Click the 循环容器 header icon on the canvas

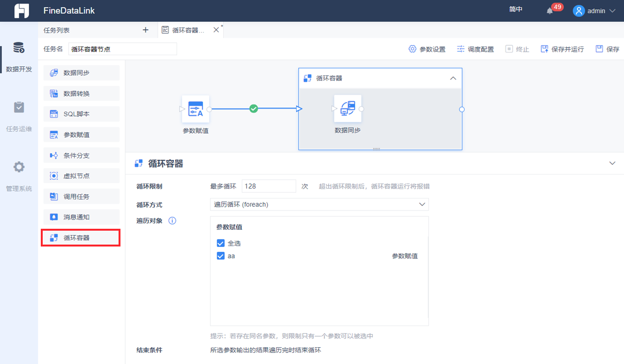(308, 78)
